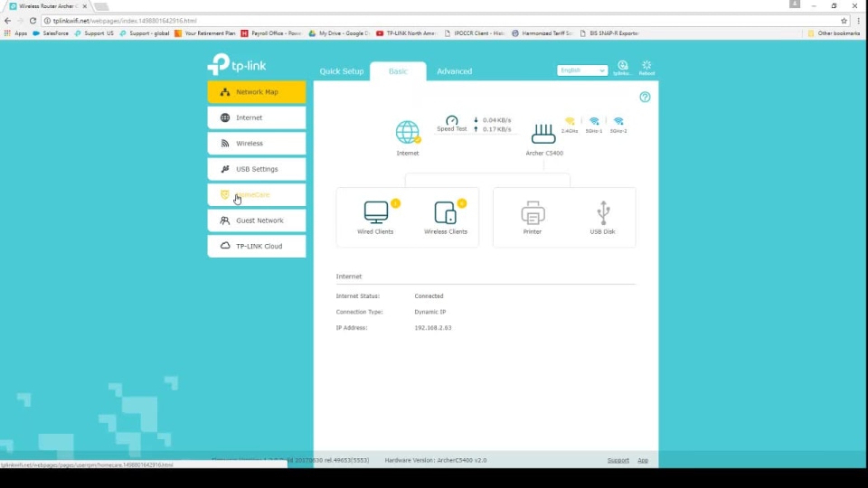Open the Other bookmarks folder

point(834,33)
